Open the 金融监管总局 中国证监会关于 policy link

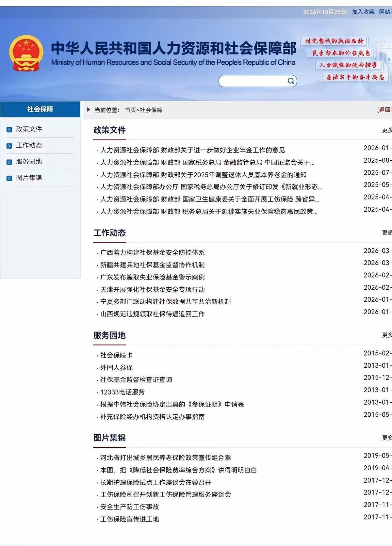207,163
